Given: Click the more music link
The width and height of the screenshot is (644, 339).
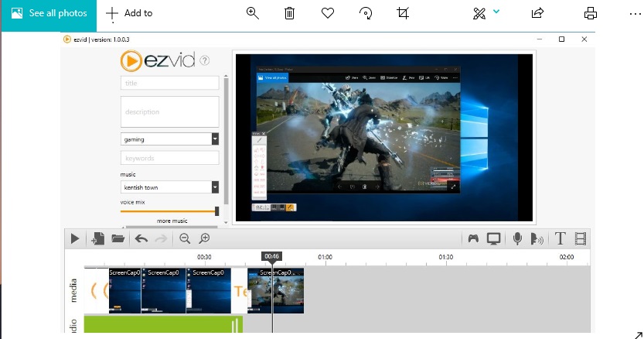Looking at the screenshot, I should [172, 221].
